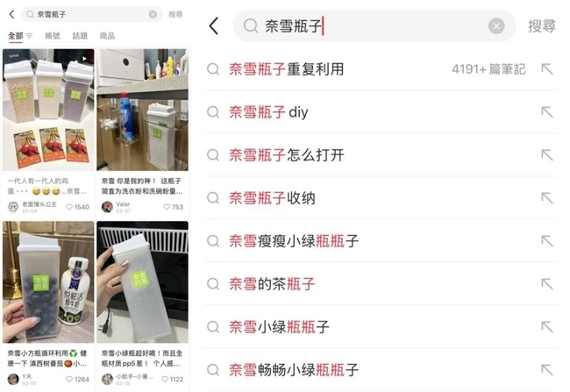Open the blueberry bottle post thumbnail
570x392 pixels.
pyautogui.click(x=48, y=282)
